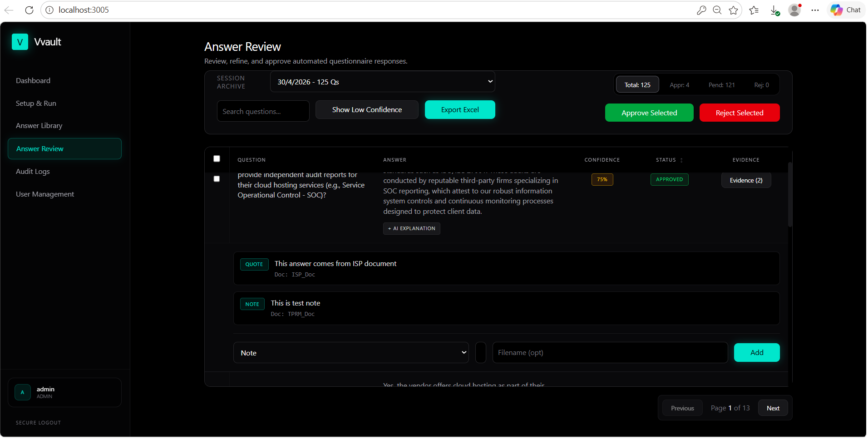Go to Next page
Screen dimensions: 868x439
(773, 408)
